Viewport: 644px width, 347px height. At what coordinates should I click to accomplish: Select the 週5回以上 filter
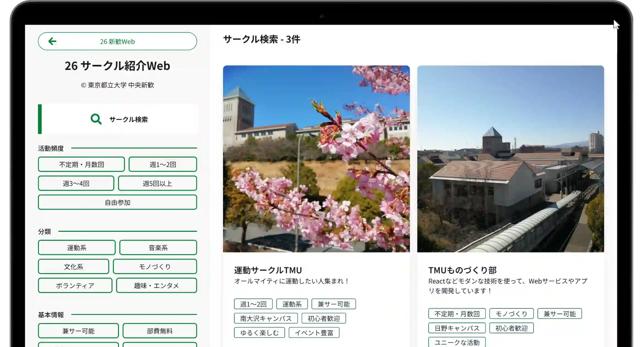pos(157,183)
